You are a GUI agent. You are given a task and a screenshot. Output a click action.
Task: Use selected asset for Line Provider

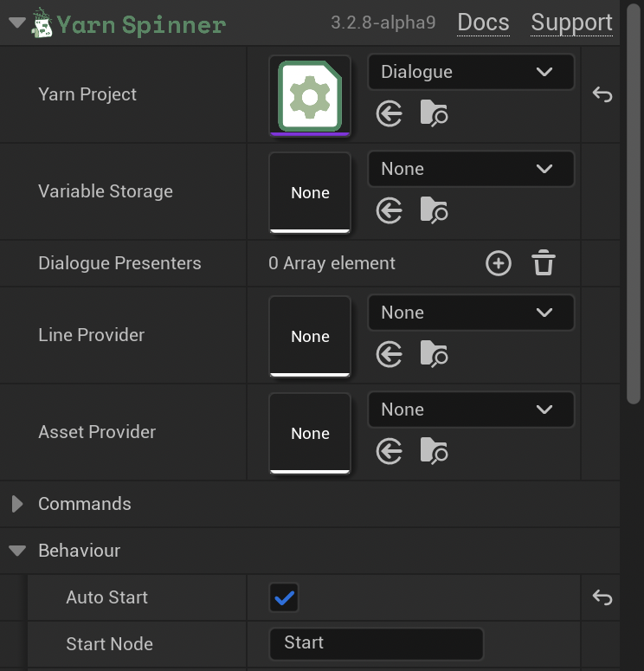click(389, 354)
